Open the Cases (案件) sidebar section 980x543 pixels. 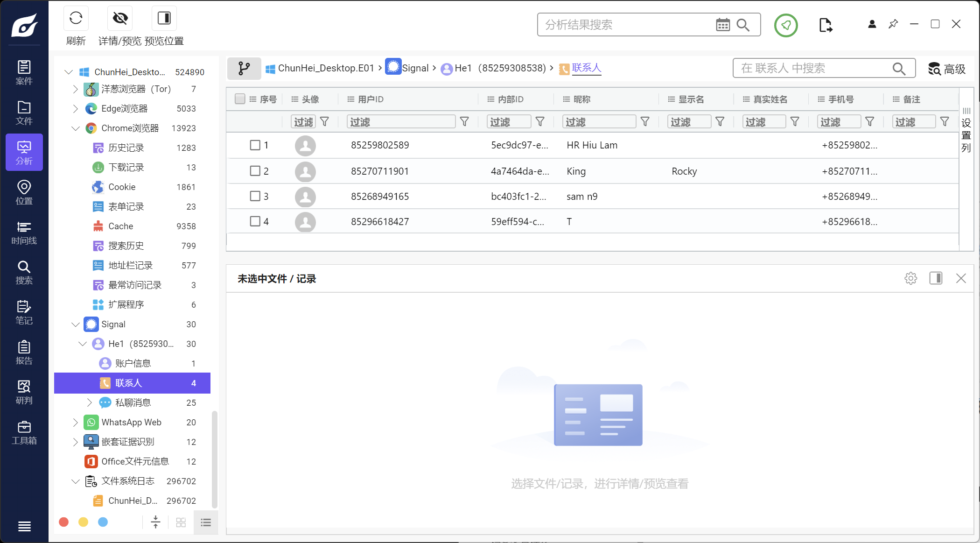[x=24, y=72]
